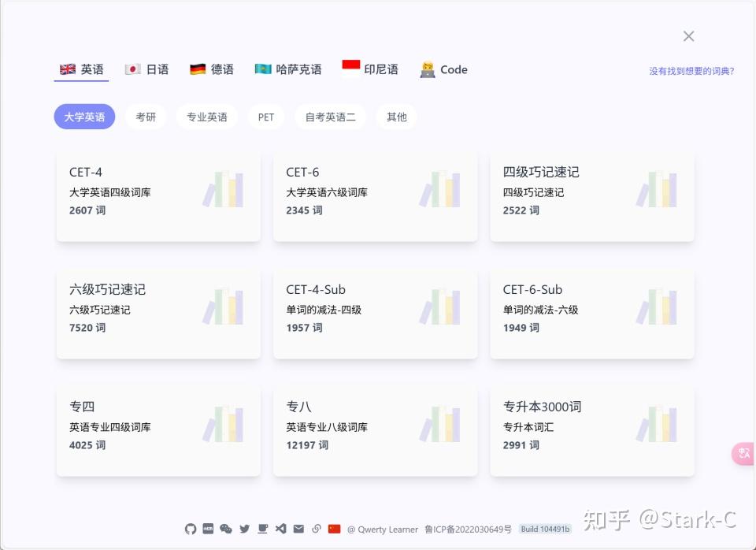
Task: Click the WeChat icon in the footer
Action: (226, 529)
